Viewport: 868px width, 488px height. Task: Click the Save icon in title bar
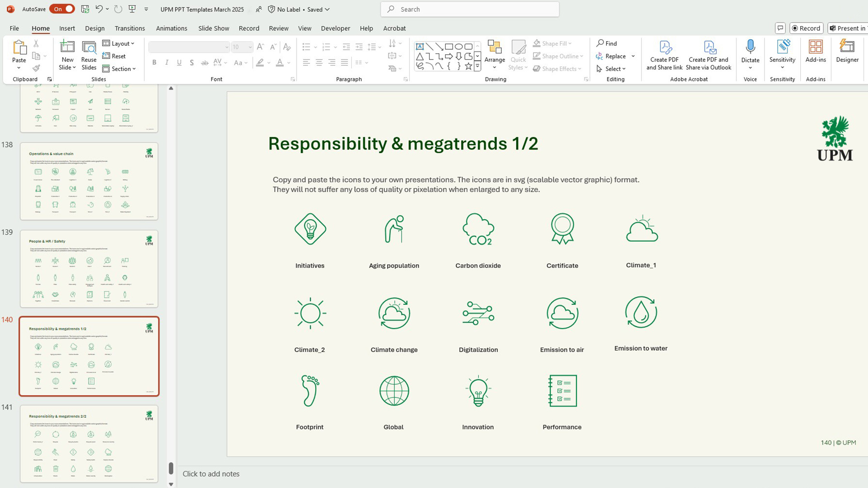pos(85,9)
